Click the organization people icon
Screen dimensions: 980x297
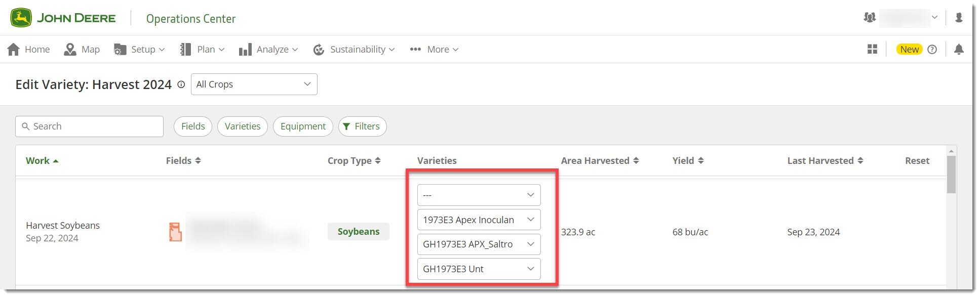(870, 18)
